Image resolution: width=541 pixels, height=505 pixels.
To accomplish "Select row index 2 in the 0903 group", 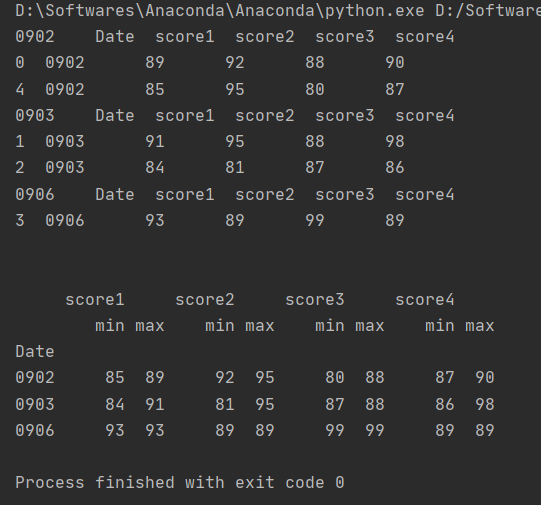I will (20, 168).
